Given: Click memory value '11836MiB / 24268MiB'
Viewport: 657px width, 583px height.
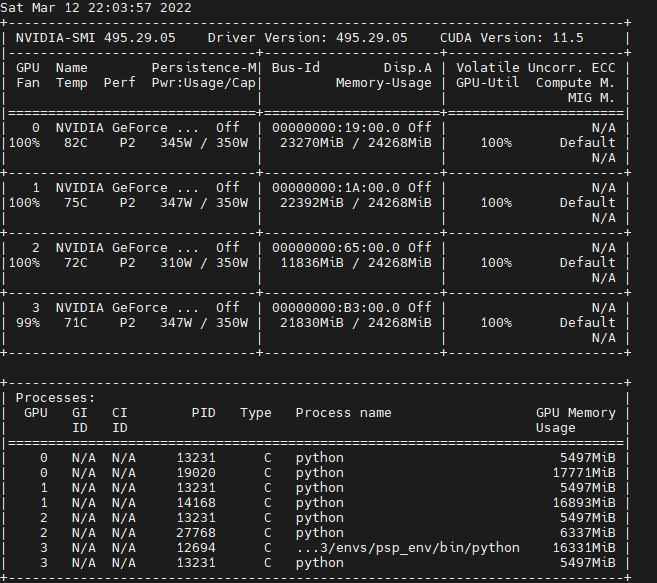Looking at the screenshot, I should click(x=356, y=263).
